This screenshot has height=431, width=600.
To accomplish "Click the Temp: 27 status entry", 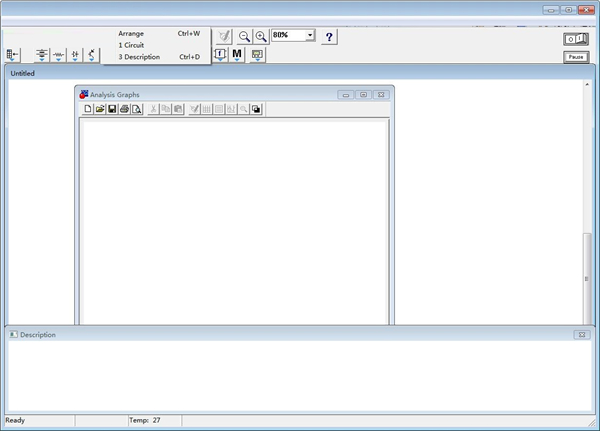I will [145, 420].
